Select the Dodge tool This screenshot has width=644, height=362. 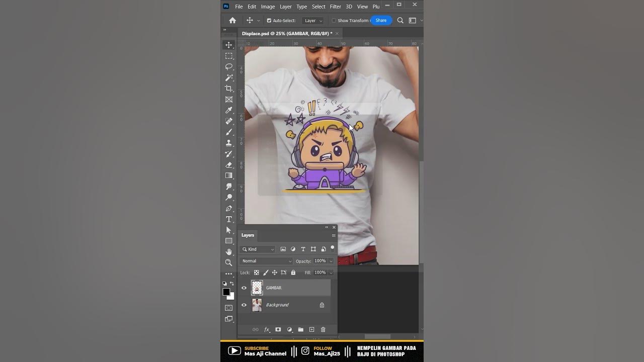[x=229, y=198]
